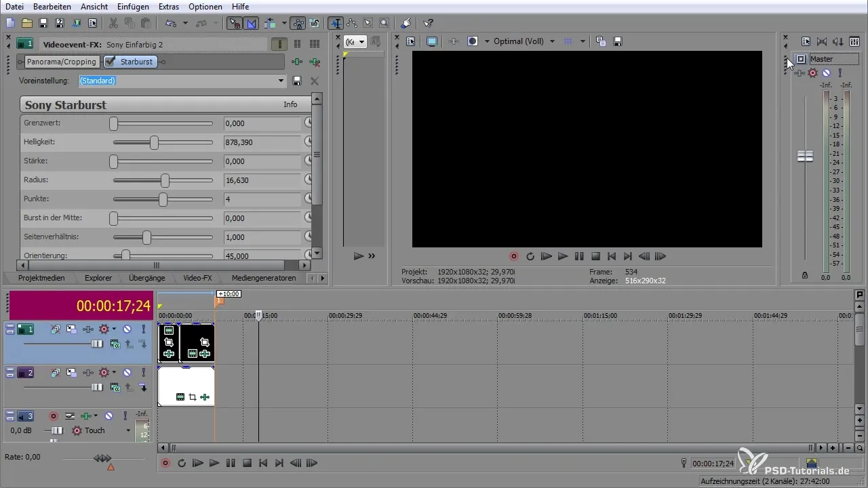
Task: Remove selected plug-in from the chain
Action: coord(314,62)
